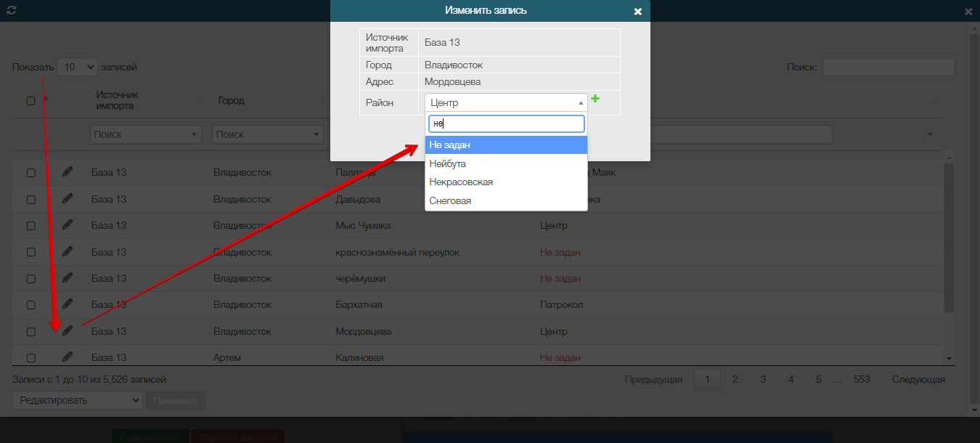The height and width of the screenshot is (443, 980).
Task: Choose Некрасовская from the district list
Action: (x=506, y=182)
